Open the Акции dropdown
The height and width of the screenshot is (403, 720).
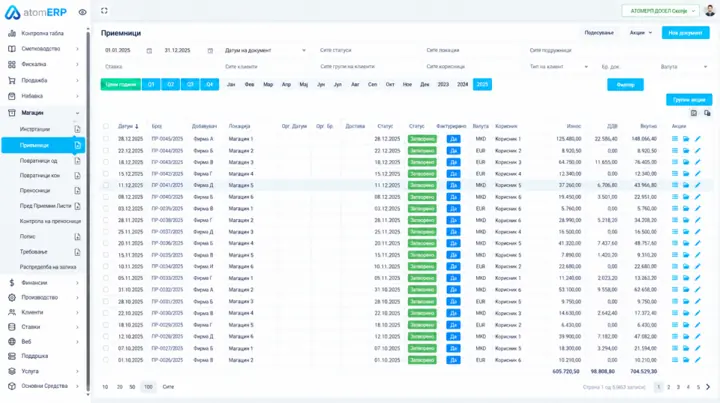[x=641, y=33]
